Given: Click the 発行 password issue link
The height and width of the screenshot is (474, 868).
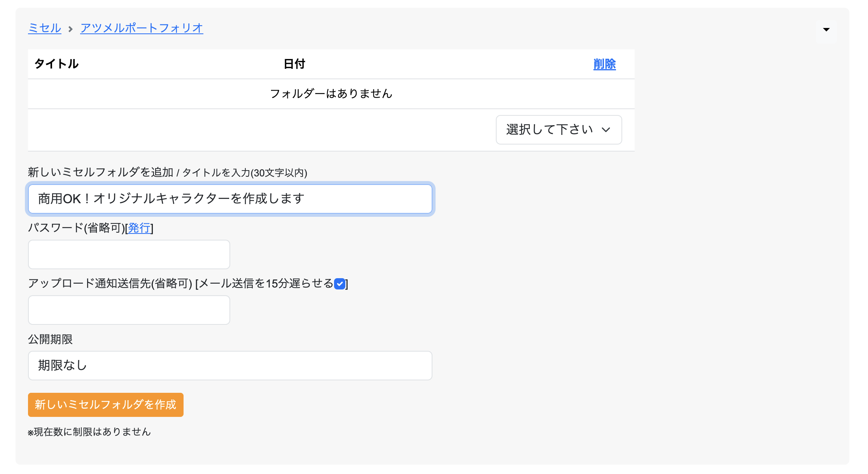Looking at the screenshot, I should pos(139,228).
